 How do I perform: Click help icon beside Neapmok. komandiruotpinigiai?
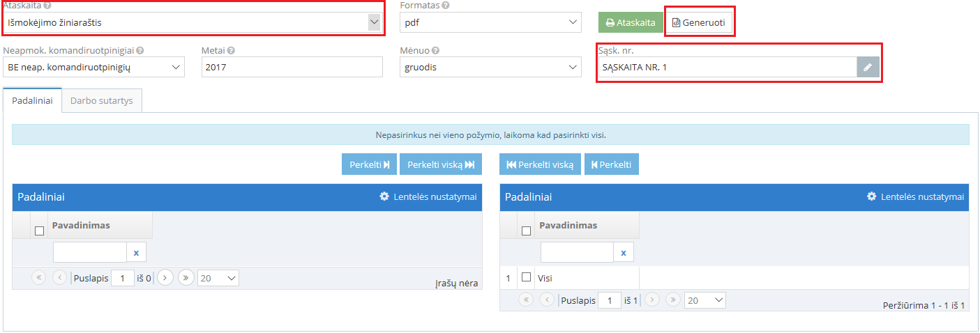coord(140,51)
